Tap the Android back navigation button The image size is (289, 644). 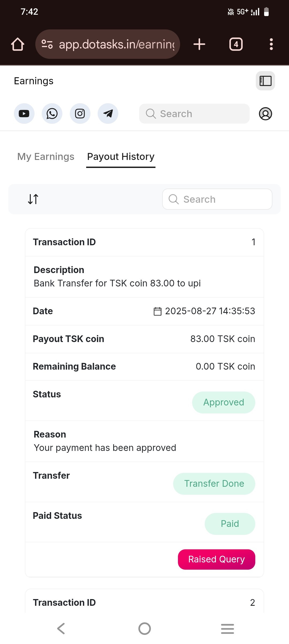pyautogui.click(x=61, y=628)
